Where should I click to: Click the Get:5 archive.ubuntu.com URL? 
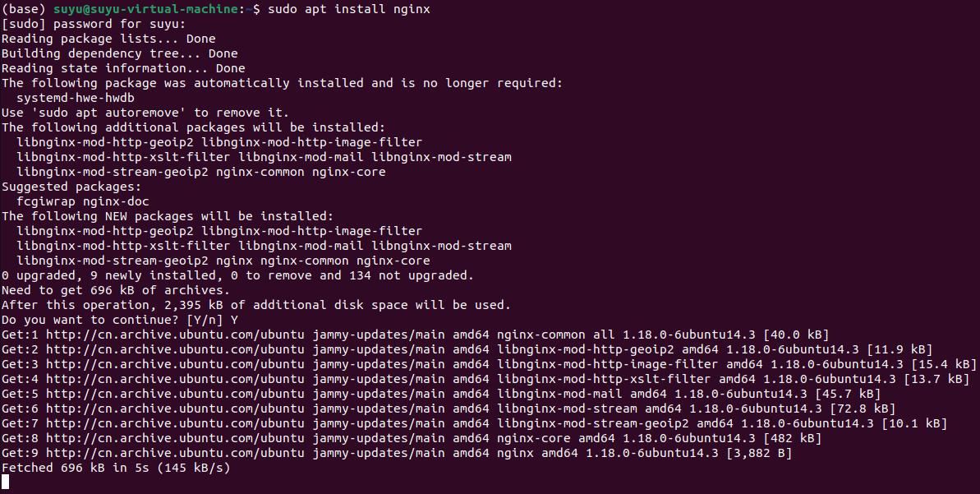click(176, 394)
